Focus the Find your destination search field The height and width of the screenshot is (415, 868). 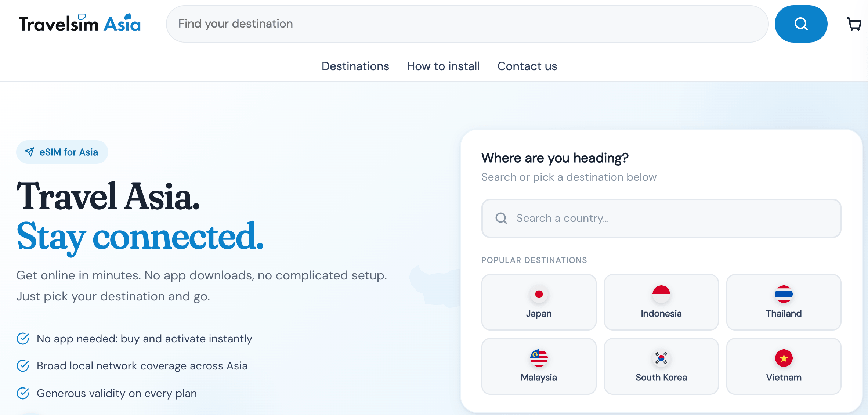point(467,24)
